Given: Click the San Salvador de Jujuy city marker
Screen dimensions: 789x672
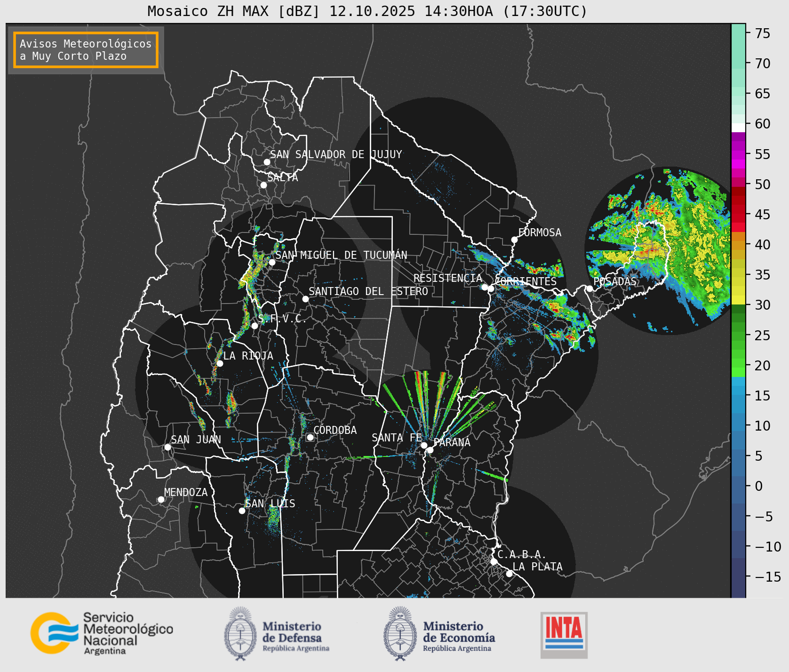Looking at the screenshot, I should tap(267, 162).
